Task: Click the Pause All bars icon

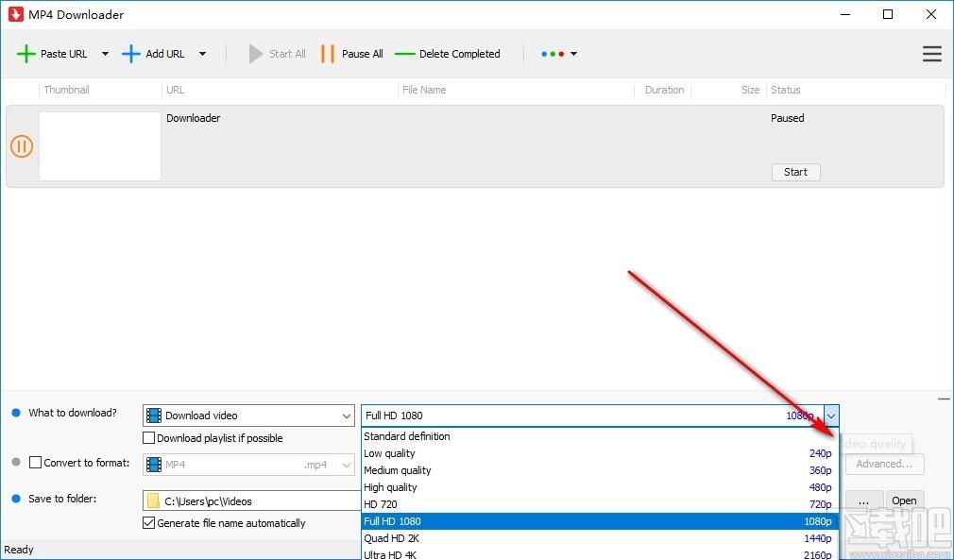Action: 328,54
